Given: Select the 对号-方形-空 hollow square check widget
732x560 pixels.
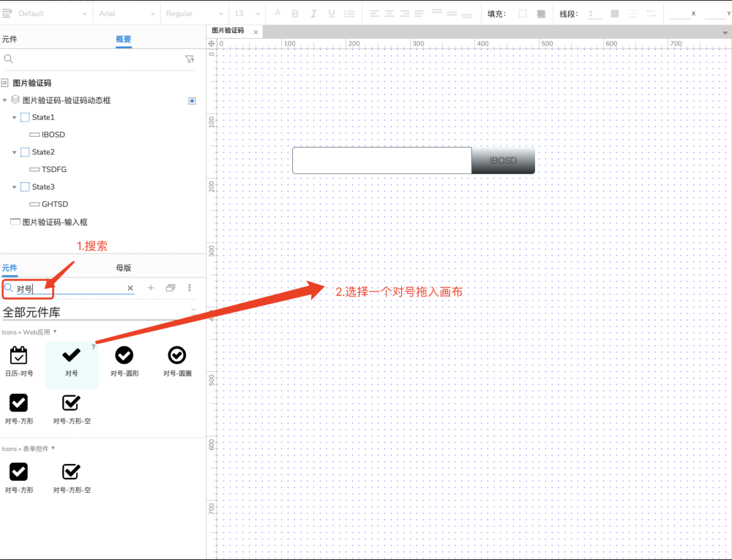Looking at the screenshot, I should pos(71,403).
